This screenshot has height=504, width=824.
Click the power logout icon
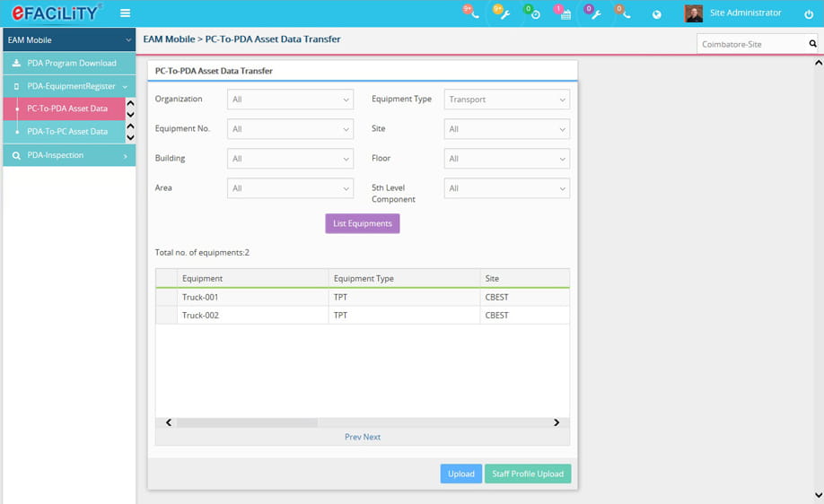pos(809,14)
